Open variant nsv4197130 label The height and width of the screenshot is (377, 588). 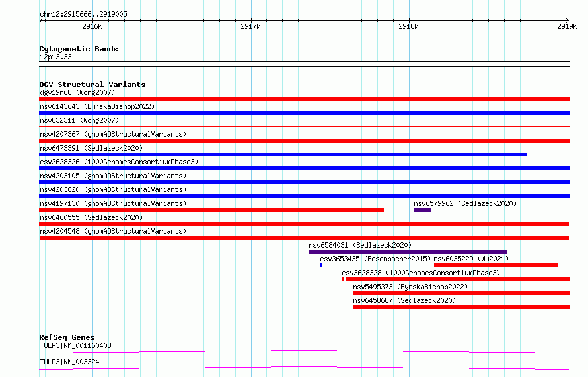[x=113, y=203]
